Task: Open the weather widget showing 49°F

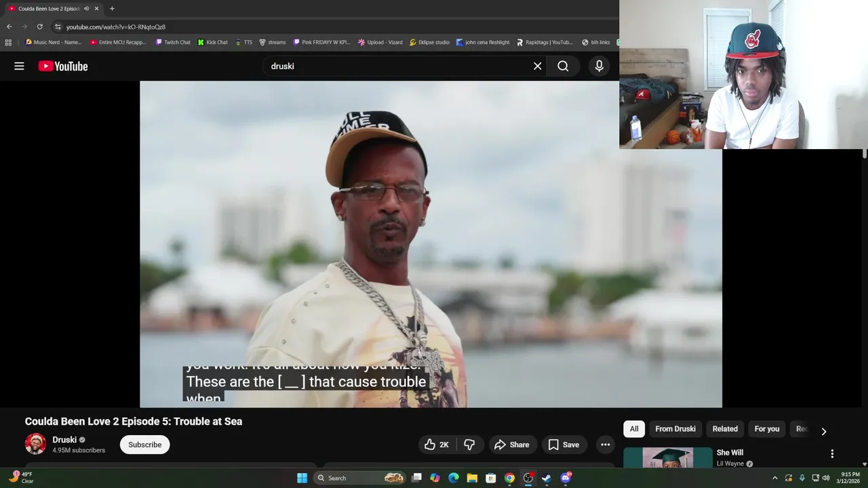Action: click(x=20, y=478)
